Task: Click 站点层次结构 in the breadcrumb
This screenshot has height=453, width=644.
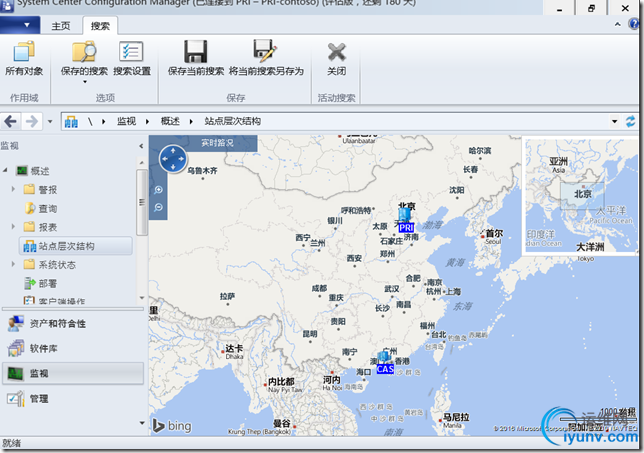Action: click(x=232, y=121)
